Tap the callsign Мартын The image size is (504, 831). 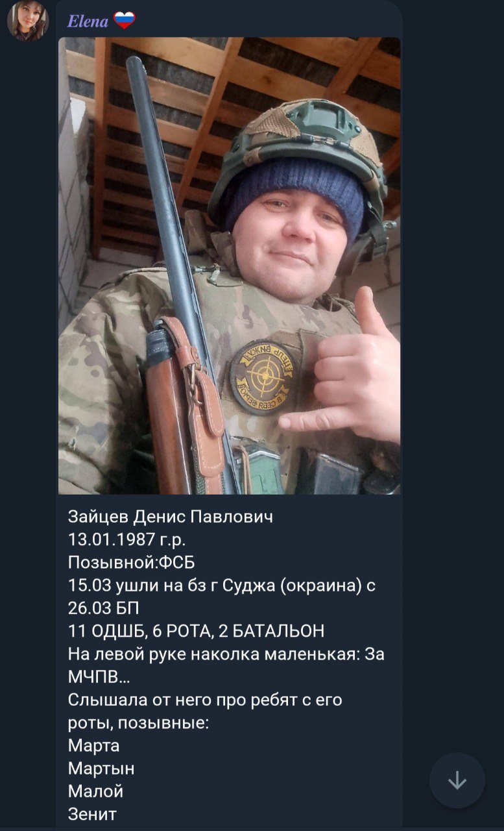(x=101, y=768)
